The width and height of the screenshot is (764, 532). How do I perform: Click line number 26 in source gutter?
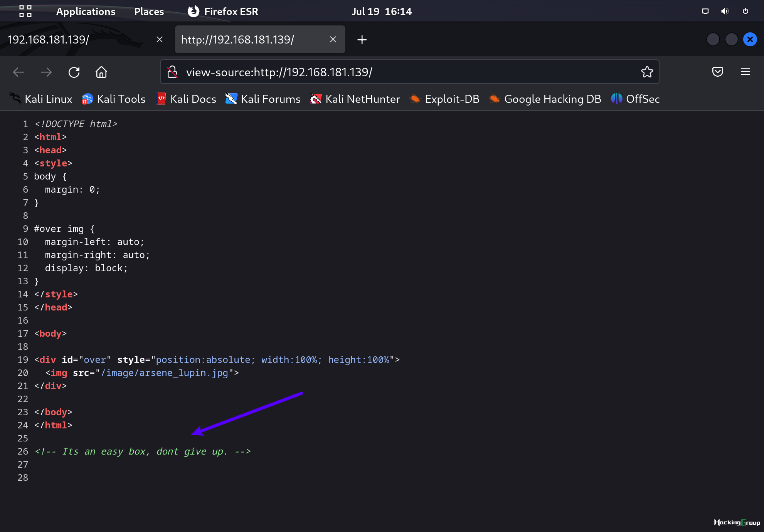pyautogui.click(x=23, y=451)
